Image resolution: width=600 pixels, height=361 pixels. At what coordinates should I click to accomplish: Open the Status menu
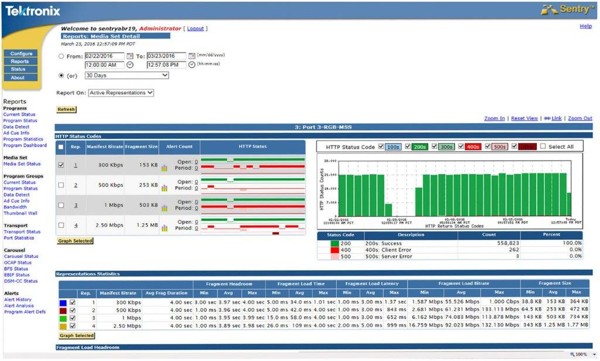[21, 69]
